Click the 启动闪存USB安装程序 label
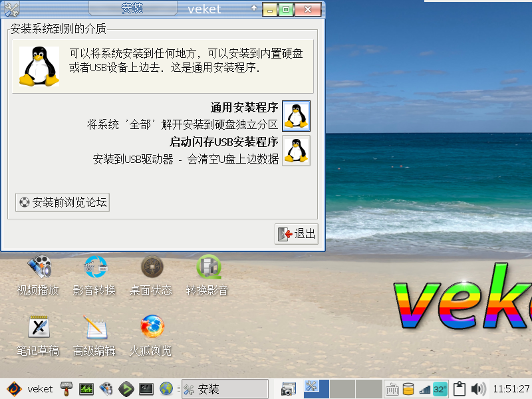 click(224, 142)
